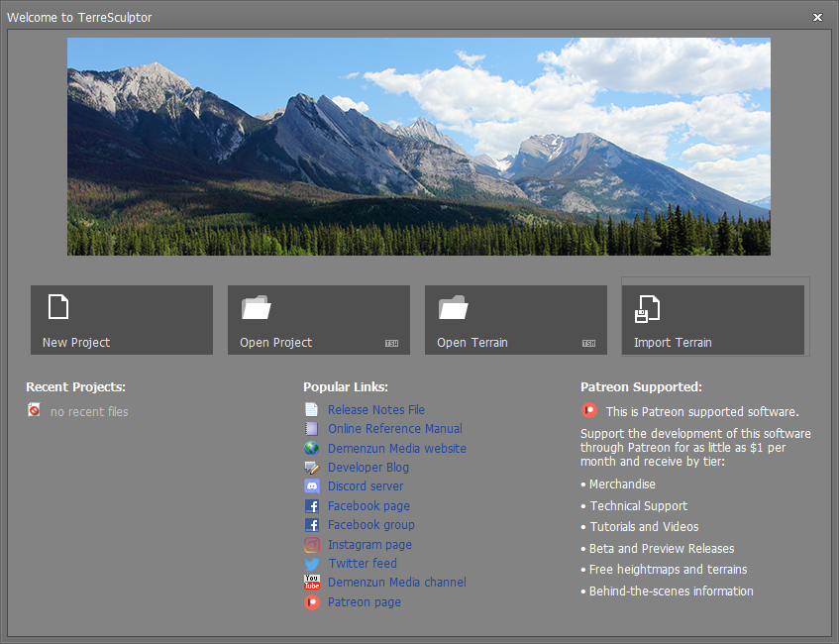Click the Online Reference Manual book icon
The width and height of the screenshot is (839, 644).
pos(311,429)
